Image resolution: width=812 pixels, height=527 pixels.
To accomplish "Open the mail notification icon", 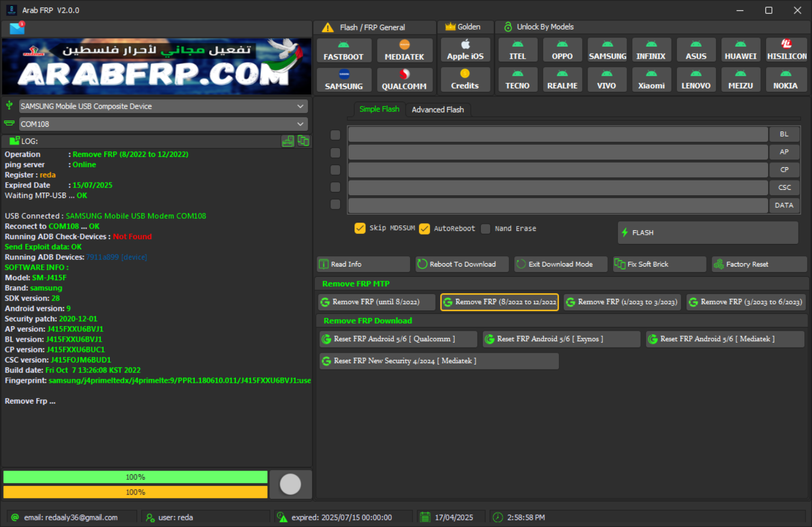I will click(x=17, y=28).
